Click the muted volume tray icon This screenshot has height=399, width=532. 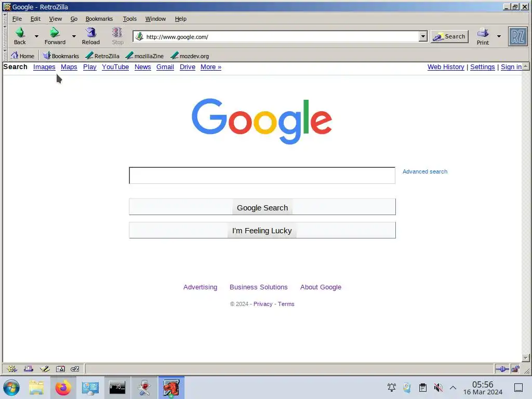(438, 387)
